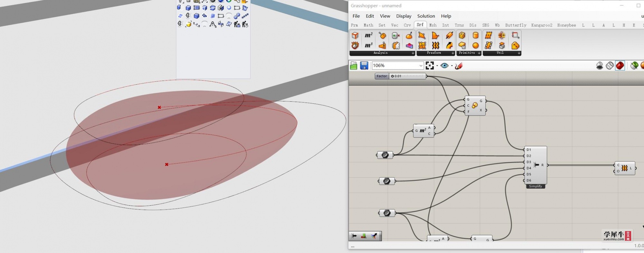Image resolution: width=644 pixels, height=253 pixels.
Task: Toggle the green Selected Only preview icon
Action: 634,66
